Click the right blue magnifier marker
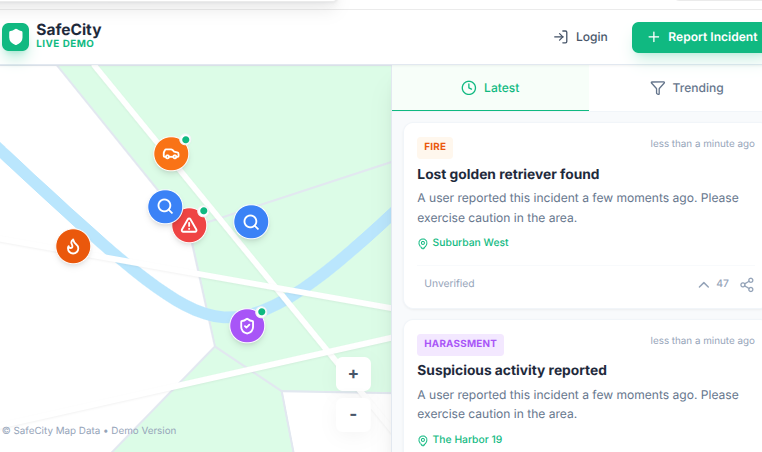Image resolution: width=762 pixels, height=452 pixels. point(251,222)
